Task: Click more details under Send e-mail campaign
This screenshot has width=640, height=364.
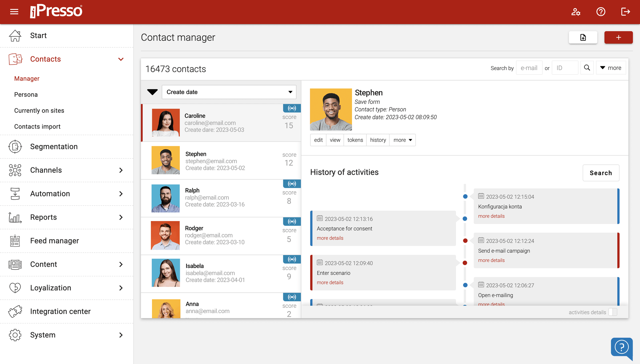Action: click(x=491, y=260)
